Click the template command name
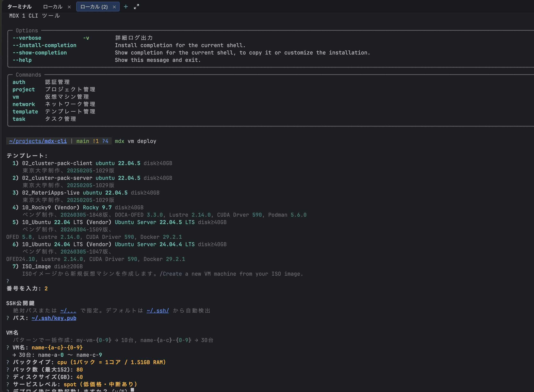Image resolution: width=534 pixels, height=392 pixels. pos(25,112)
